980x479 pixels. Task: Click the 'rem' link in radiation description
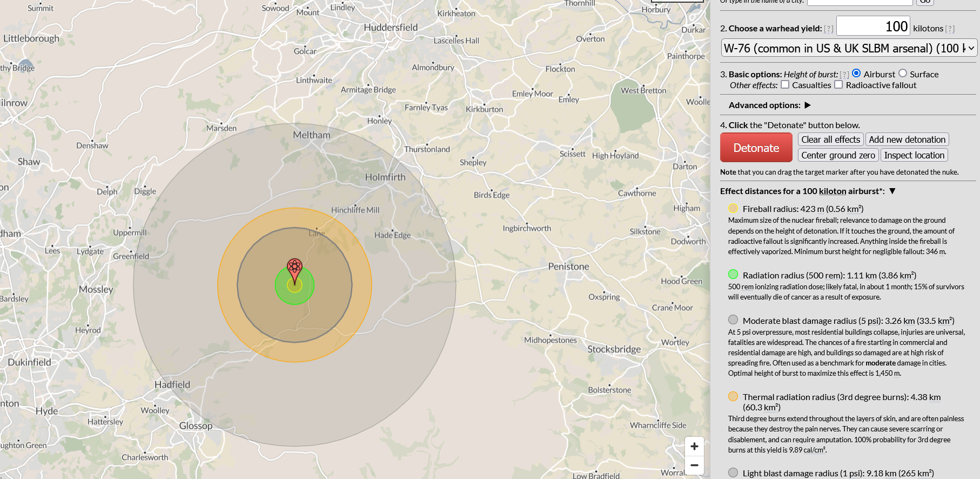tap(747, 287)
